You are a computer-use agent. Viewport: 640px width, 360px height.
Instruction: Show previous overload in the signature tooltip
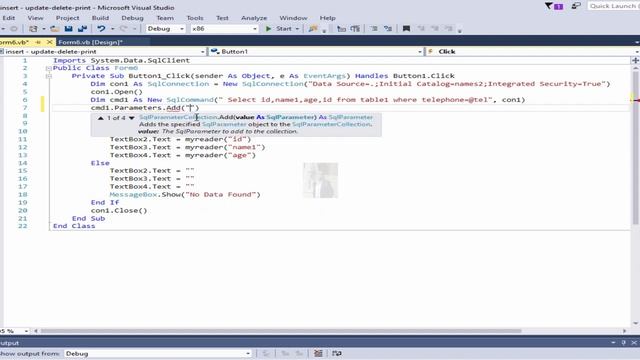pyautogui.click(x=100, y=118)
